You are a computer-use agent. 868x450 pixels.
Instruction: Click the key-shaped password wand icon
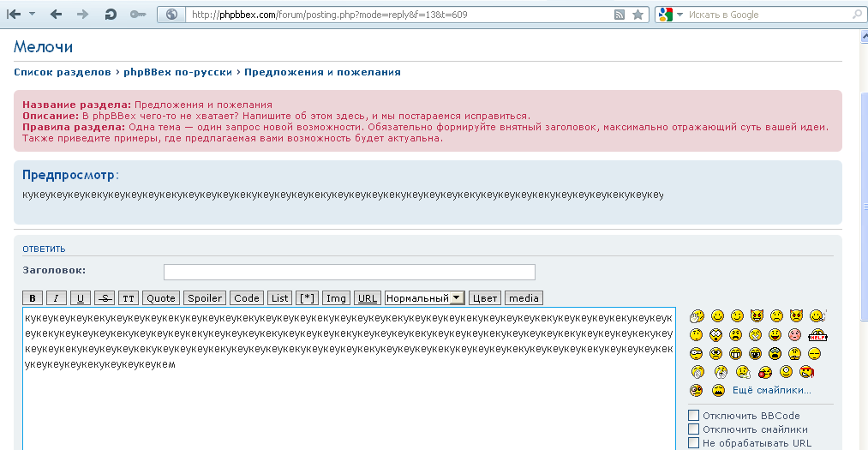pos(137,15)
